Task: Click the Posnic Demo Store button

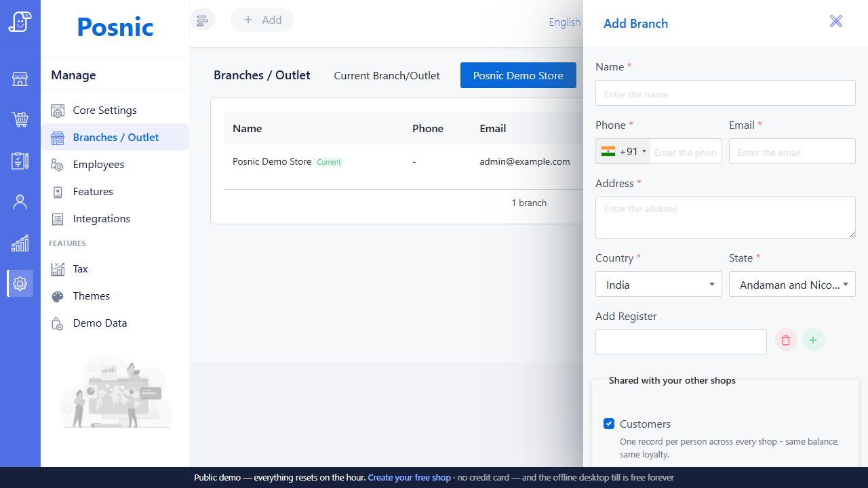Action: pos(518,75)
